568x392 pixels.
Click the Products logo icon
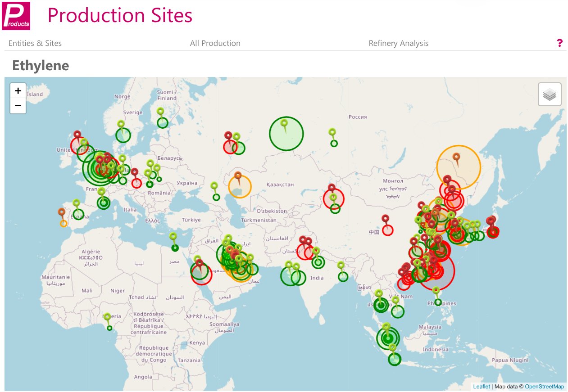point(16,16)
